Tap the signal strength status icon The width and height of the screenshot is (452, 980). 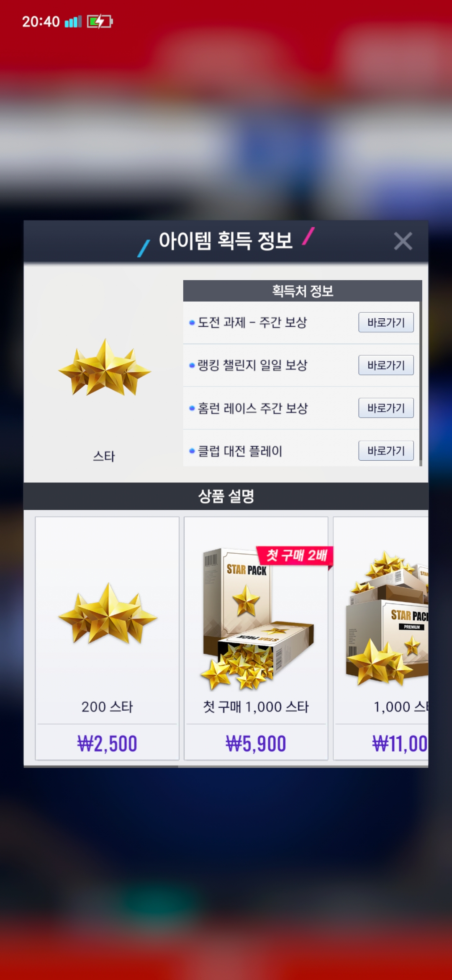[x=73, y=21]
